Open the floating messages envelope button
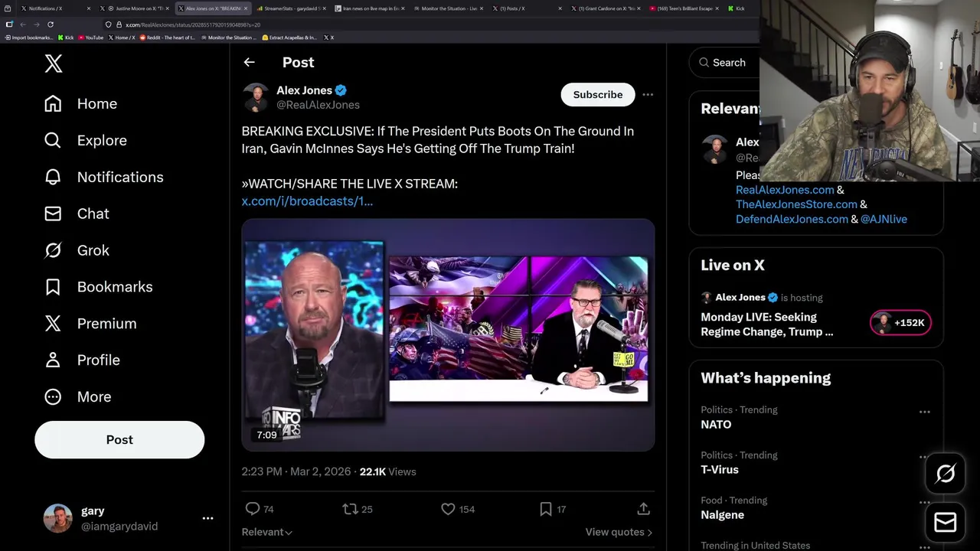Viewport: 980px width, 551px height. pos(946,522)
